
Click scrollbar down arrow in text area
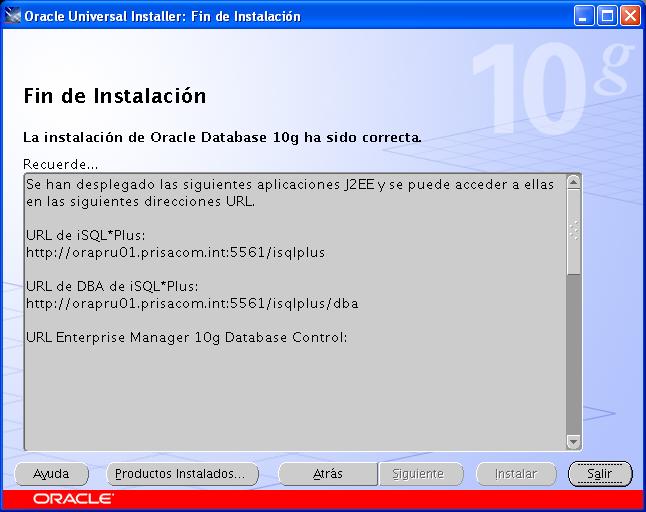tap(573, 442)
